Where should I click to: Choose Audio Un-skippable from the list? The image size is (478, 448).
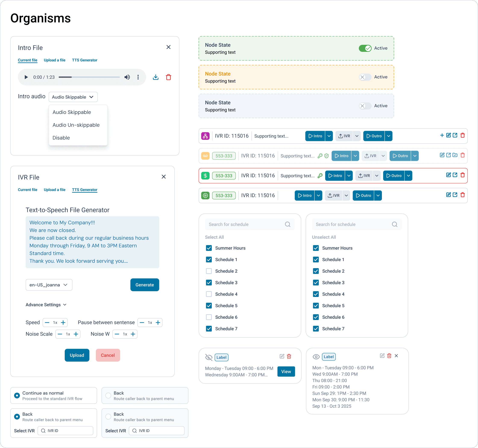76,125
